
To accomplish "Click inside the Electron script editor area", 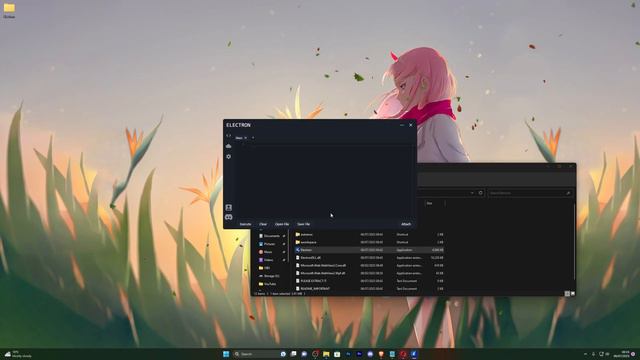I will [324, 182].
